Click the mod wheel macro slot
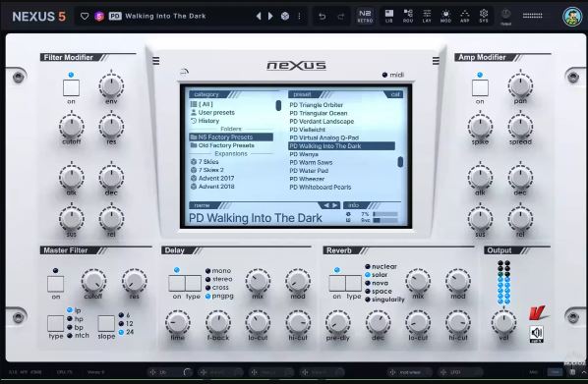This screenshot has width=588, height=384. (x=410, y=372)
